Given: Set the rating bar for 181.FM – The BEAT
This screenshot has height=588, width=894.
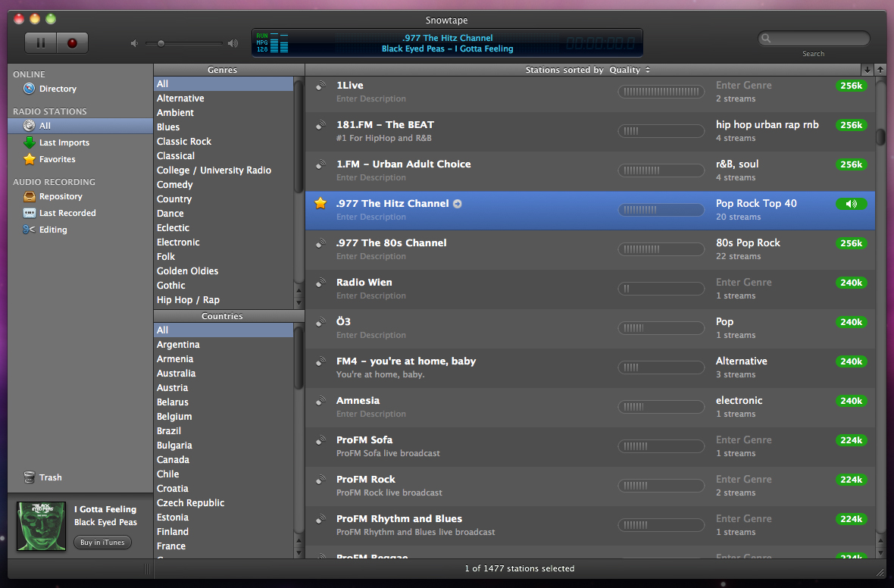Looking at the screenshot, I should [661, 130].
